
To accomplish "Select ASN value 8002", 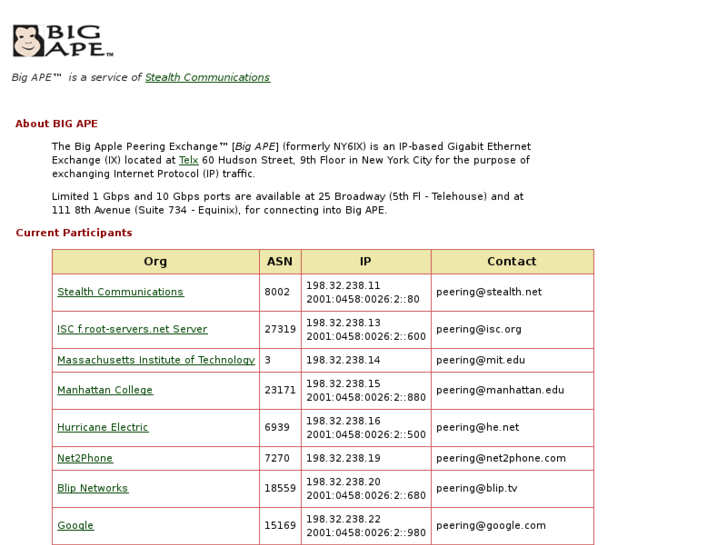I will pos(277,292).
